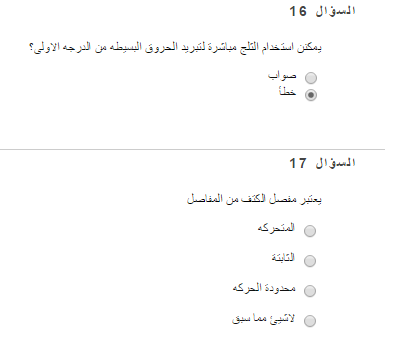Click the number 17 in the heading
This screenshot has width=399, height=360.
(298, 163)
